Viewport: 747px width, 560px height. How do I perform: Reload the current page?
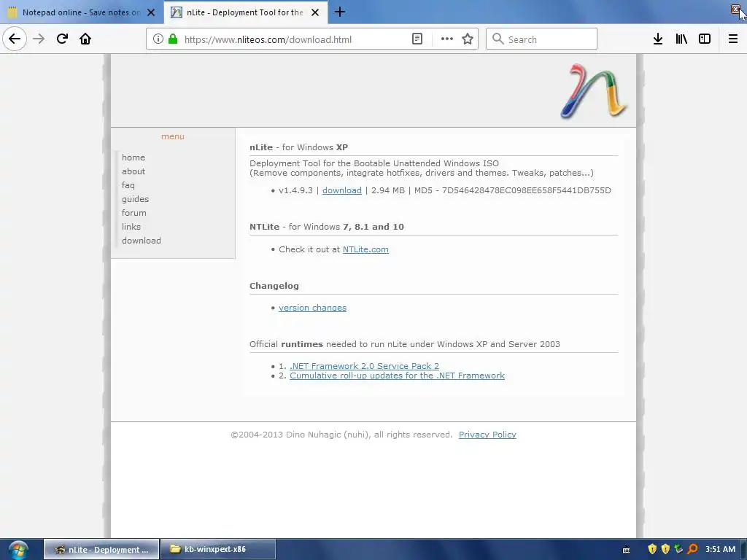click(62, 39)
